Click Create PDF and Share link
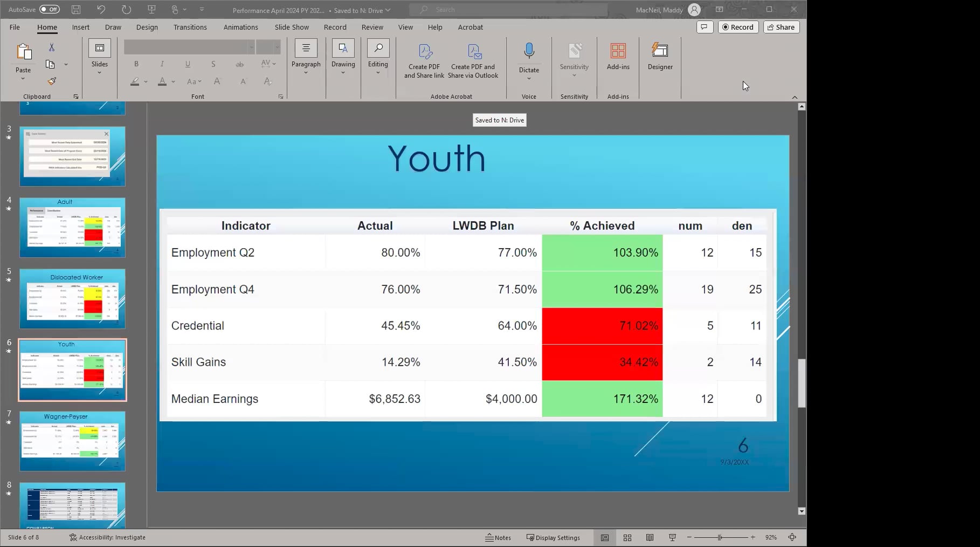 click(424, 61)
